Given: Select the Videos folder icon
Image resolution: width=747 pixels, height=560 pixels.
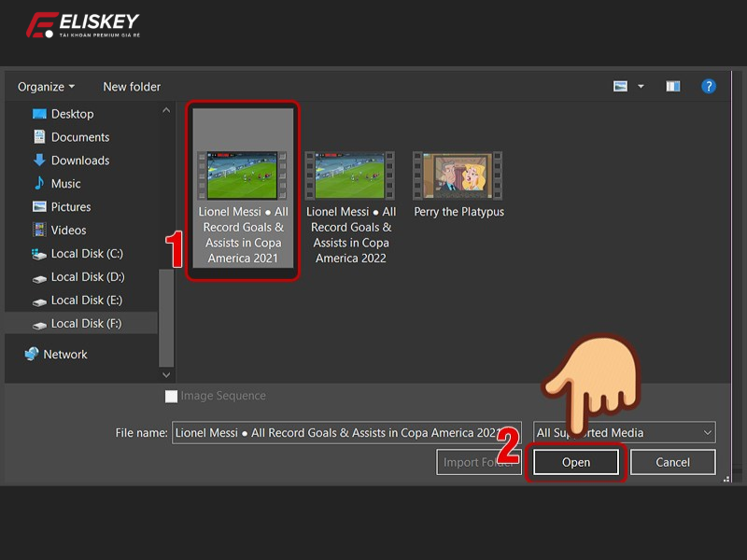Looking at the screenshot, I should click(39, 230).
